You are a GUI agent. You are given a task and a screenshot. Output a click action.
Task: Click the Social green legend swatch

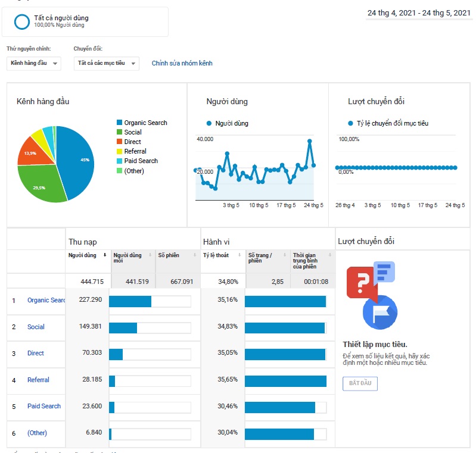tap(119, 132)
